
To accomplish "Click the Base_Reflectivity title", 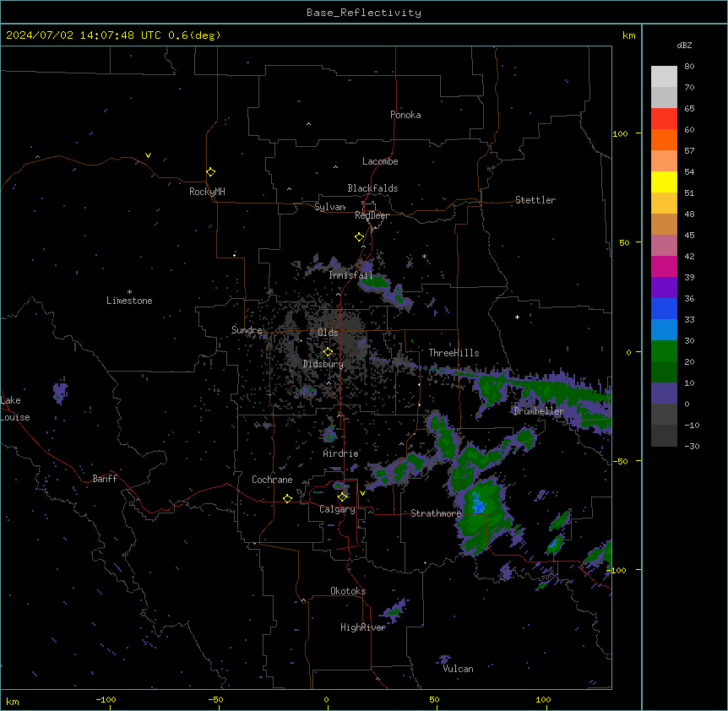I will coord(364,13).
